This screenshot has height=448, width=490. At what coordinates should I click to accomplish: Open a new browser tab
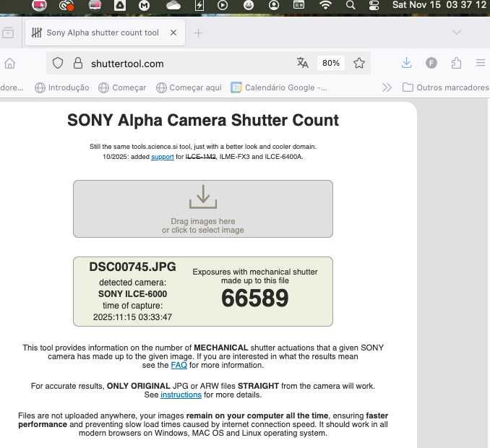(x=198, y=33)
